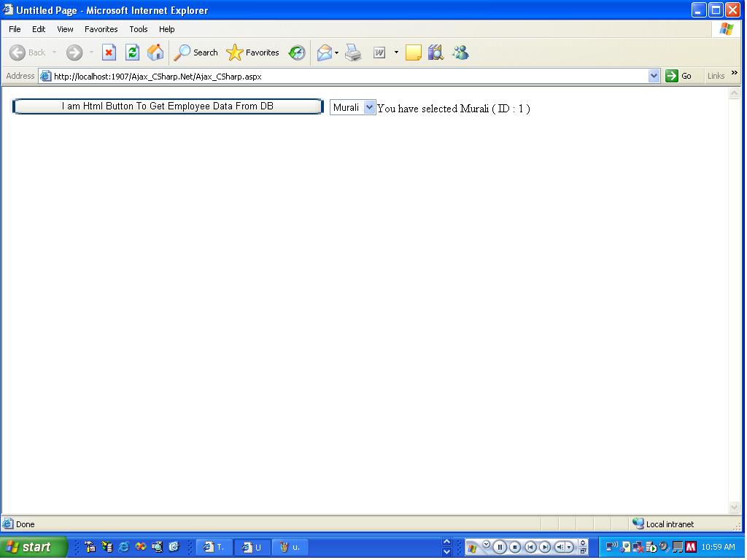747x560 pixels.
Task: Open the Search pane from toolbar
Action: pyautogui.click(x=196, y=52)
